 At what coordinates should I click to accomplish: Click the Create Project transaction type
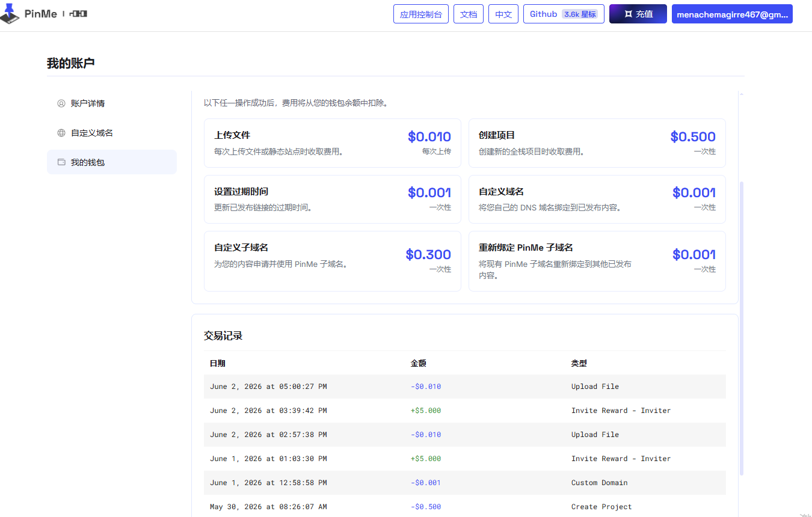tap(601, 507)
